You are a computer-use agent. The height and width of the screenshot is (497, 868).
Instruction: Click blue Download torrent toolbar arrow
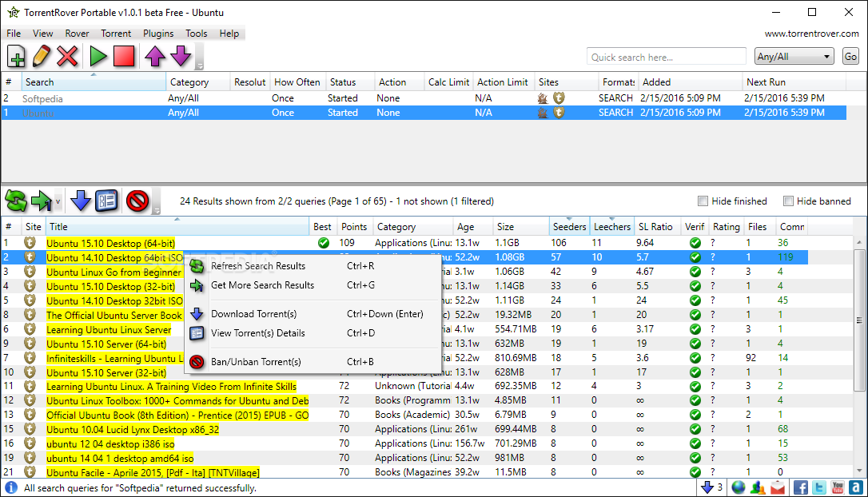tap(81, 201)
